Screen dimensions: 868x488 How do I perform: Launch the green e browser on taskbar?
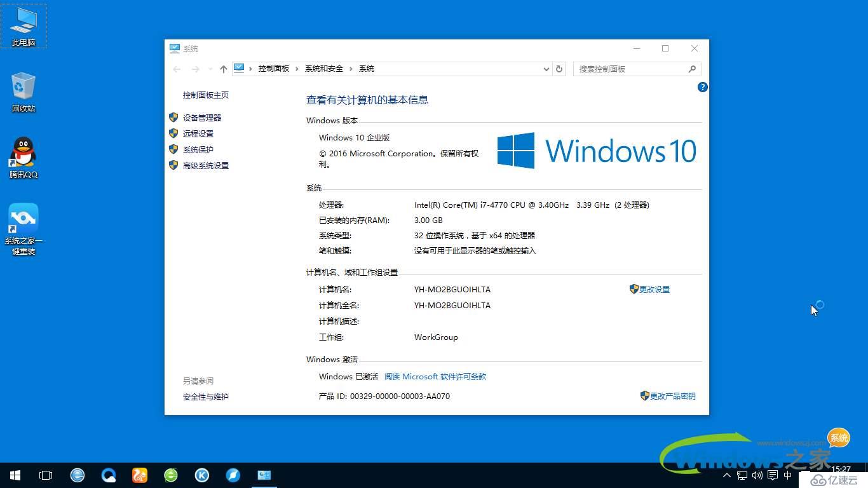(x=171, y=475)
